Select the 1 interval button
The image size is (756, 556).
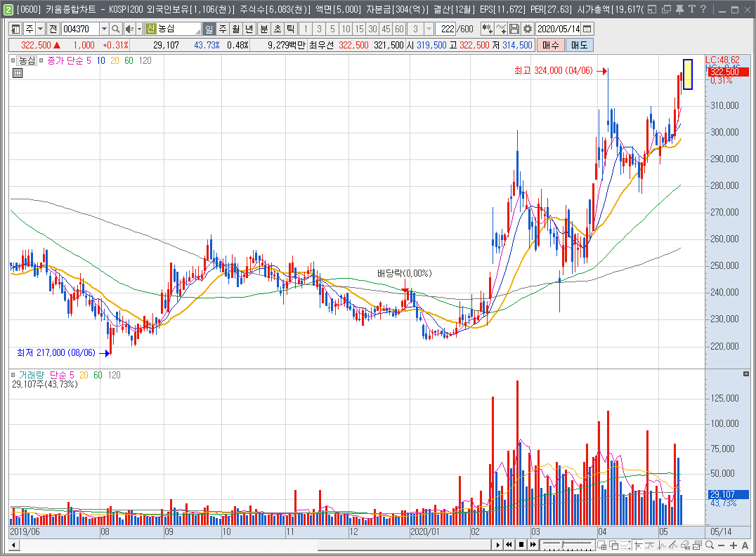click(x=306, y=29)
